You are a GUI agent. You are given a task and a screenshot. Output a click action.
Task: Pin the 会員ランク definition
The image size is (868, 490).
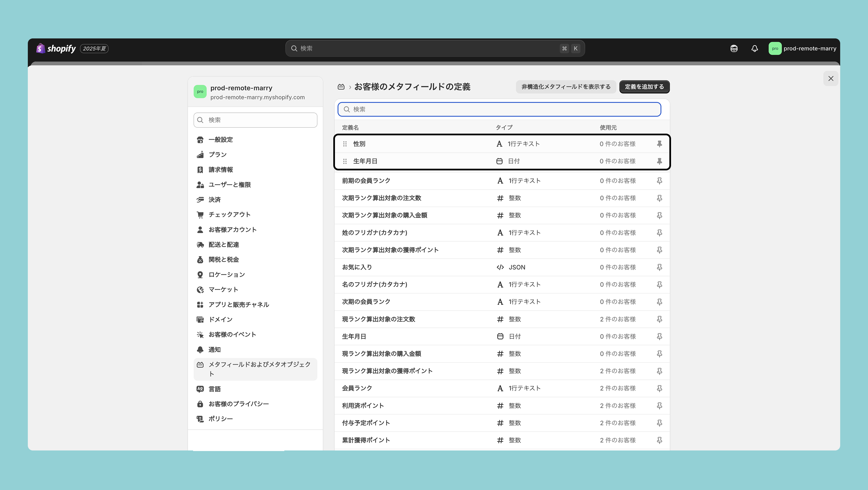(x=659, y=388)
